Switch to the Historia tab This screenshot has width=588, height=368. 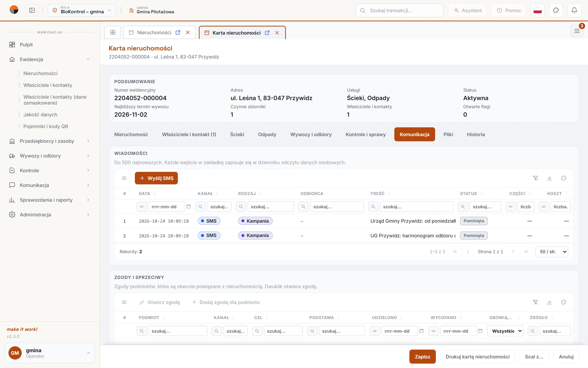pos(476,134)
